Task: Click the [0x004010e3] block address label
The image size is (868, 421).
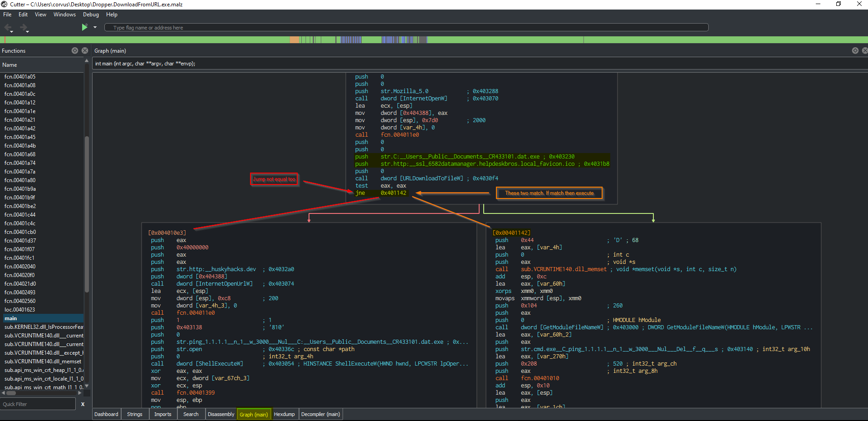Action: [167, 233]
